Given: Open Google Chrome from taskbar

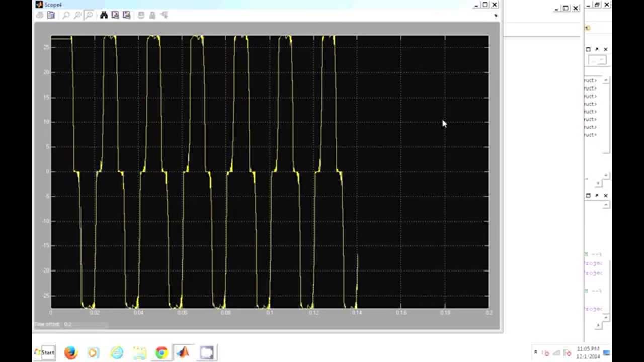Looking at the screenshot, I should (162, 352).
